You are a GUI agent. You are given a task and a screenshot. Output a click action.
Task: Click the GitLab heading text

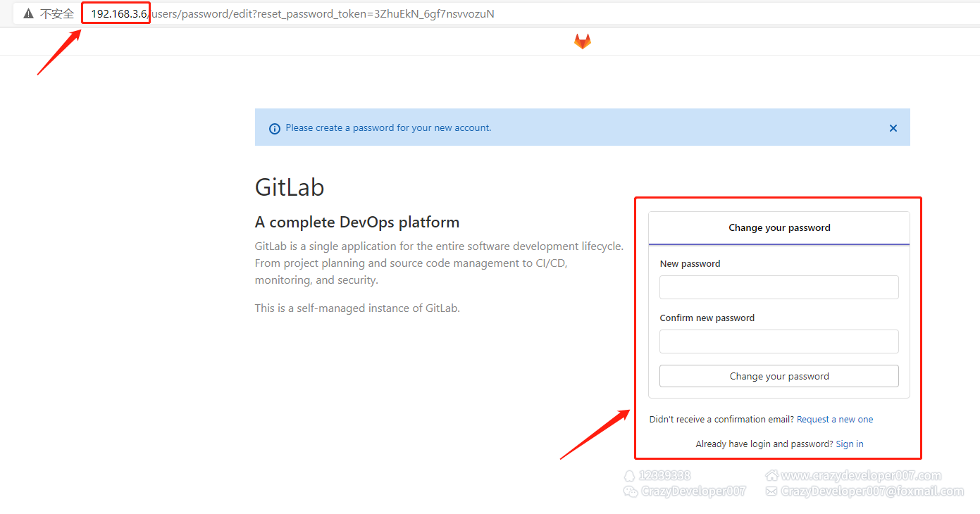coord(290,187)
